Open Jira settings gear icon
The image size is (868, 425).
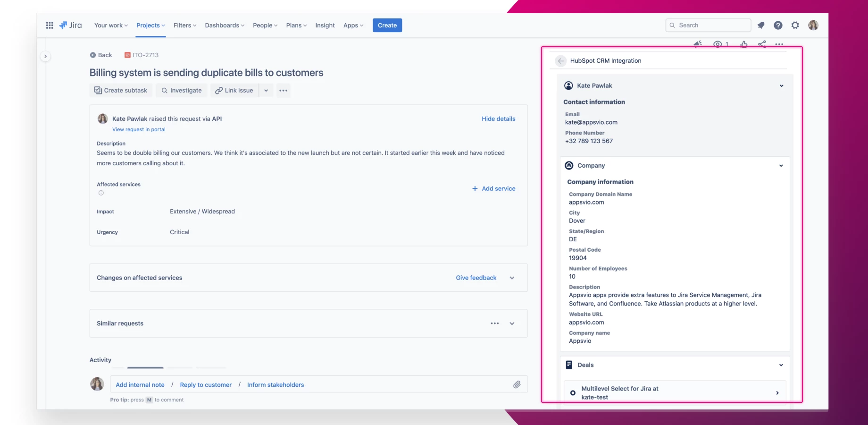pyautogui.click(x=795, y=25)
